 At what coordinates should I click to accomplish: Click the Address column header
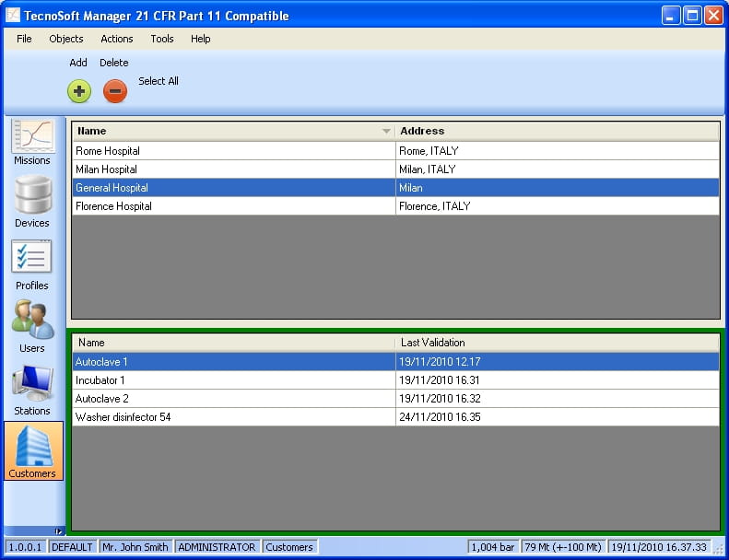(x=557, y=131)
